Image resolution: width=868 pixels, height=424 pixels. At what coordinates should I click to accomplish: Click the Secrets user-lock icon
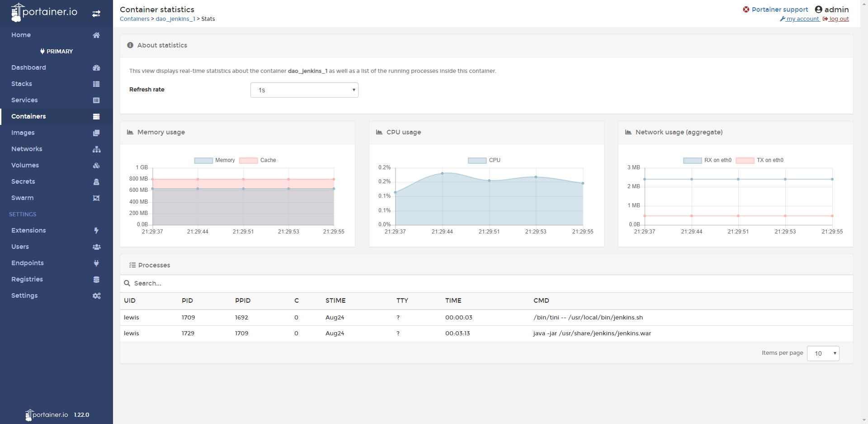[96, 181]
